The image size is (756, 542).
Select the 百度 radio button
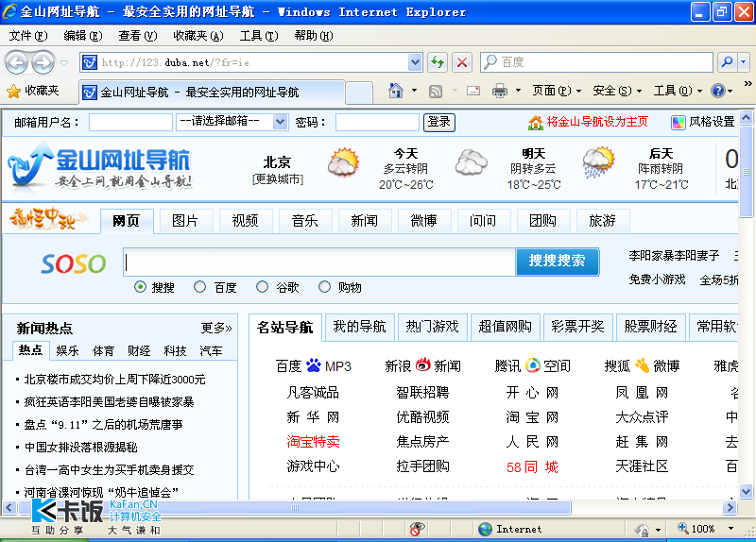pyautogui.click(x=199, y=287)
